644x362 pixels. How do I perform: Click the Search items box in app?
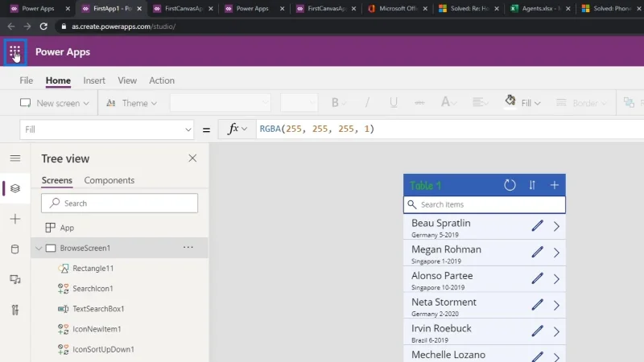tap(485, 204)
